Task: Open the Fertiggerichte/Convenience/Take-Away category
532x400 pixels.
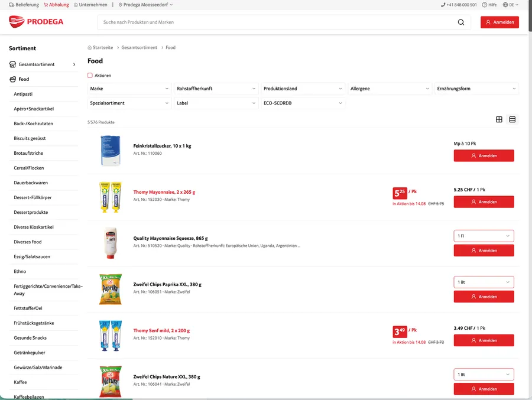Action: pos(48,290)
